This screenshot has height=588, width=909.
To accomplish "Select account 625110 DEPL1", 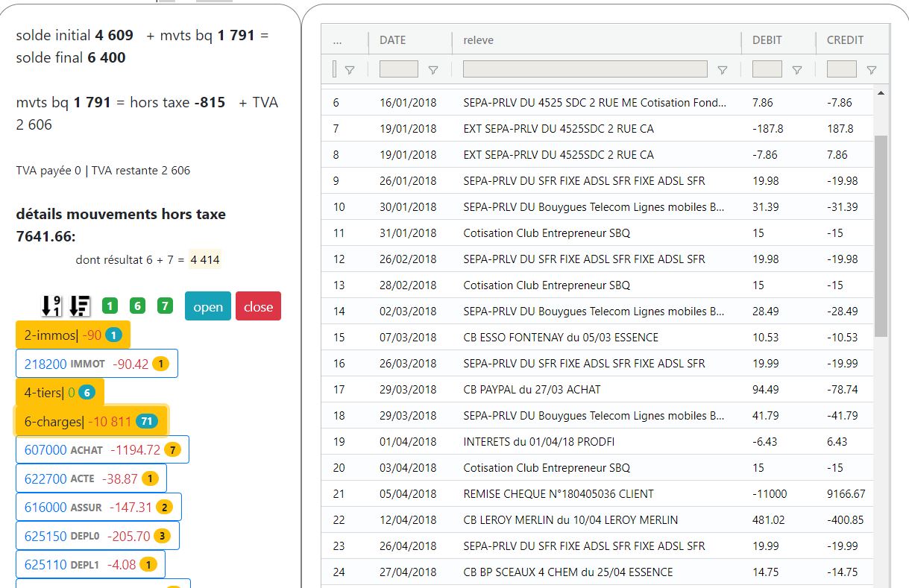I will pos(90,564).
